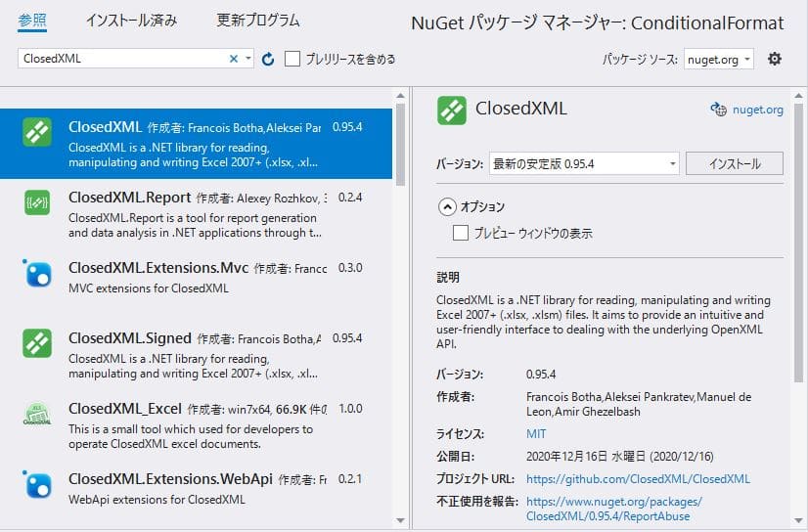Select the ClosedXML.Signed package row

pyautogui.click(x=196, y=355)
